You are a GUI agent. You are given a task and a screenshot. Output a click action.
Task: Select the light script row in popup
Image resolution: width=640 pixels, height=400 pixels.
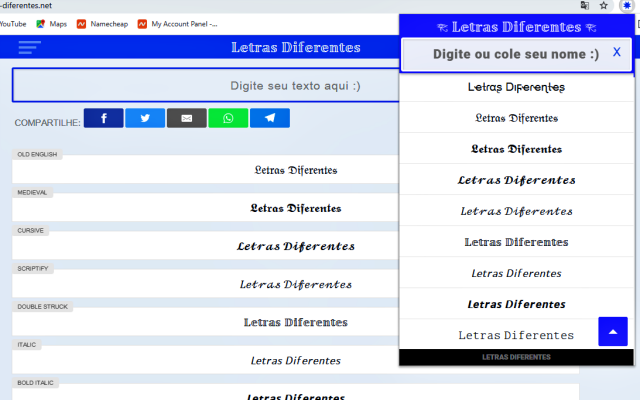pyautogui.click(x=516, y=211)
